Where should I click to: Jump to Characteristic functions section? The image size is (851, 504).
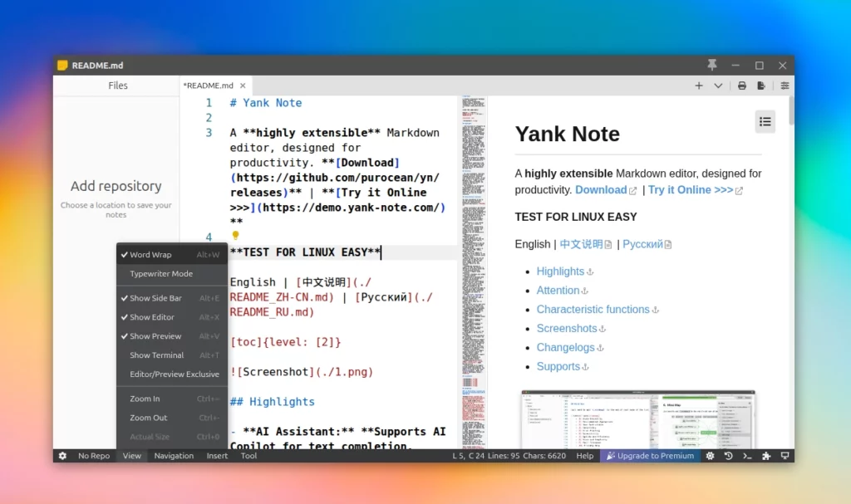pos(593,309)
